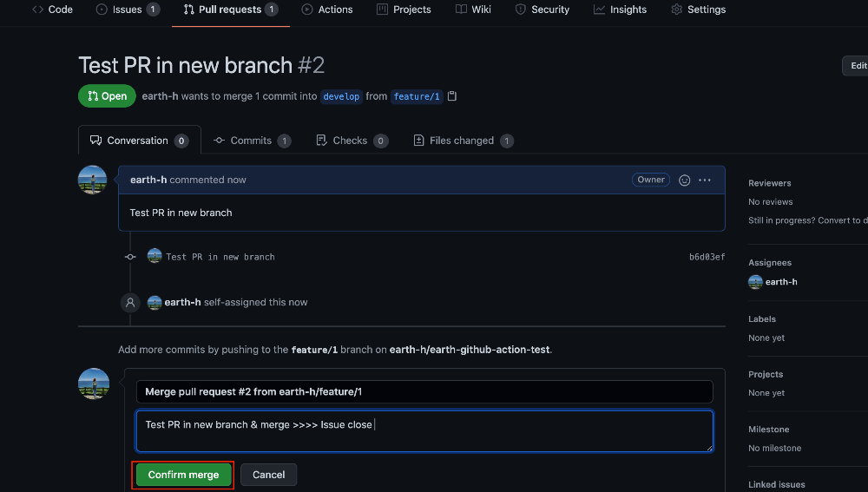This screenshot has height=492, width=868.
Task: Open the Assignees sidebar section
Action: click(x=770, y=263)
